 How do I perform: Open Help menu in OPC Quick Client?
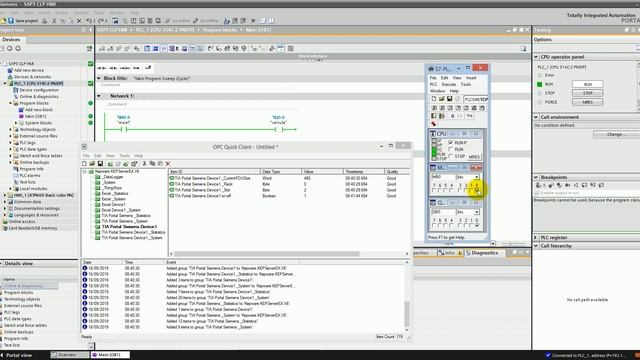138,156
